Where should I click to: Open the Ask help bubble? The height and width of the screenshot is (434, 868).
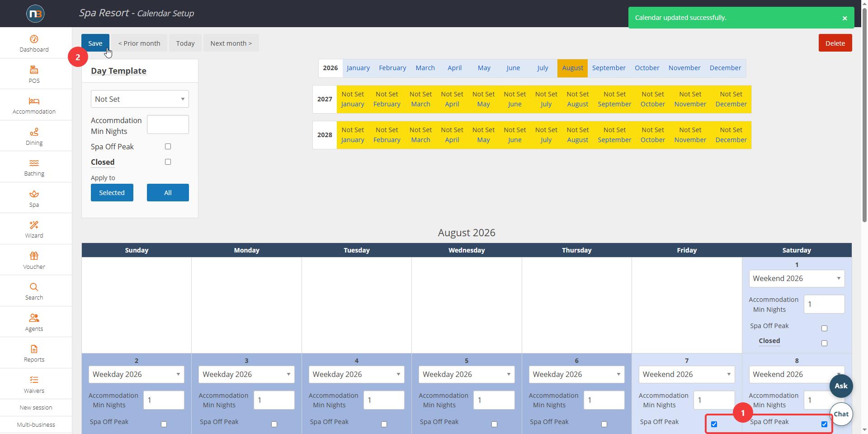(x=841, y=386)
